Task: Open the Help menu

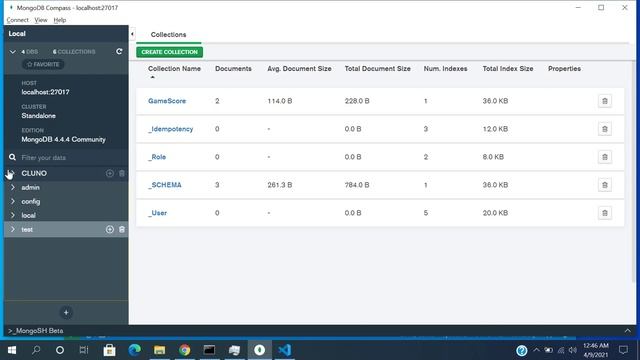Action: tap(60, 20)
